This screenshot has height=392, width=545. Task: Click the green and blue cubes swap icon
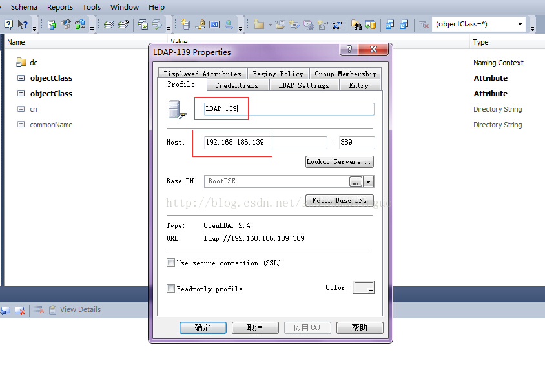(80, 25)
